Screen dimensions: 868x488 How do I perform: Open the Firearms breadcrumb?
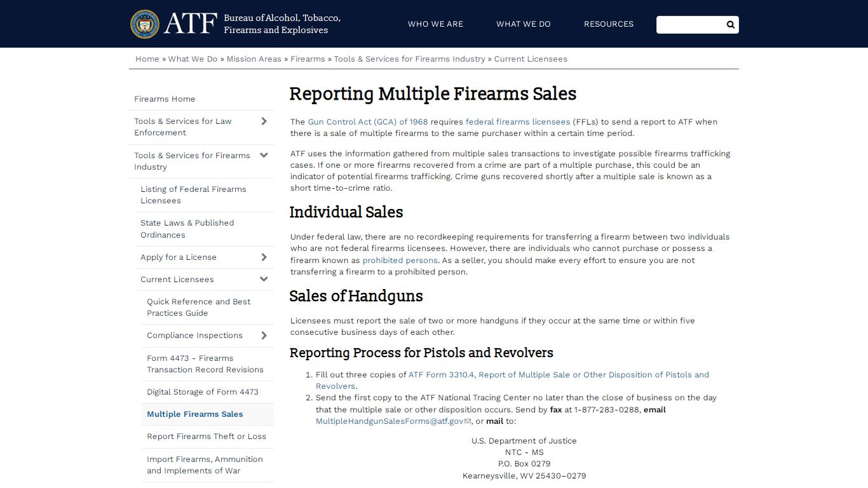pyautogui.click(x=308, y=58)
